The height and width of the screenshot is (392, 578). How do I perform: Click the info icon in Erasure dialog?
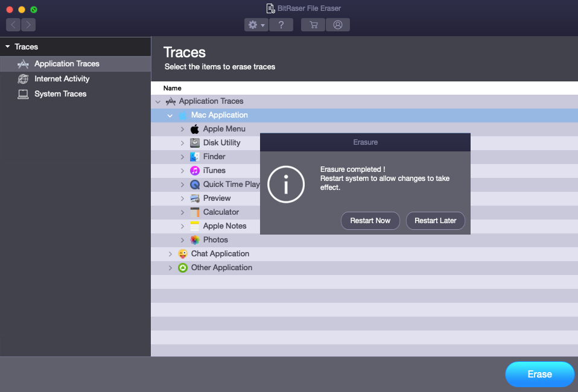click(286, 184)
